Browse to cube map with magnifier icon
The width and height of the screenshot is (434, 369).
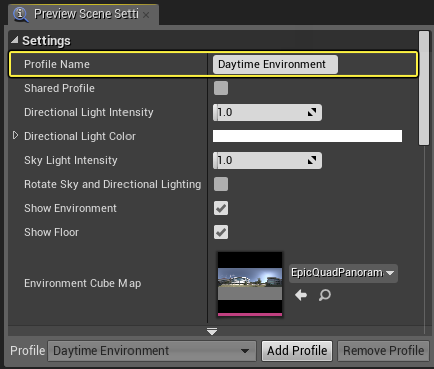[324, 295]
